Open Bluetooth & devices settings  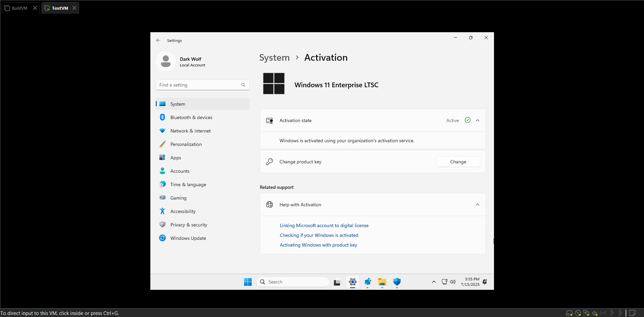click(203, 117)
